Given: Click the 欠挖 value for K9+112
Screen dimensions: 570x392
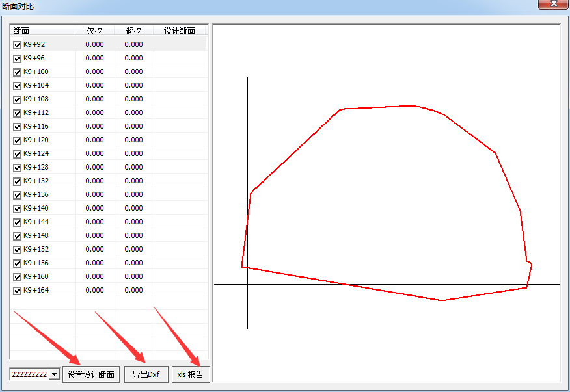Looking at the screenshot, I should point(94,113).
